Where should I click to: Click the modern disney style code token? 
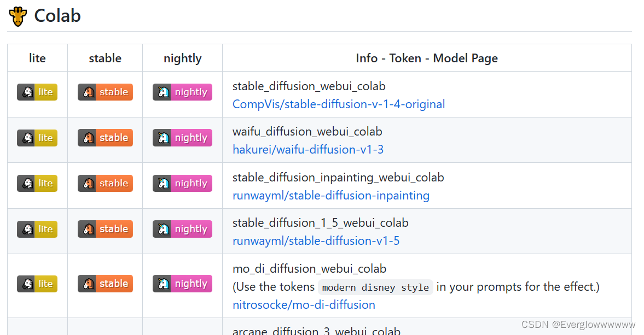[x=375, y=287]
